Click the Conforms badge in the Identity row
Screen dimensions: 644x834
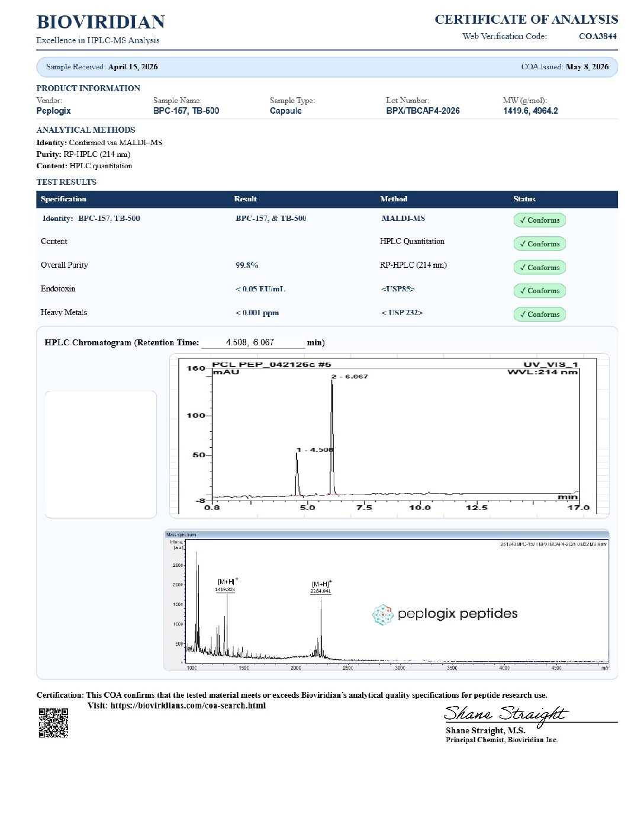point(539,220)
